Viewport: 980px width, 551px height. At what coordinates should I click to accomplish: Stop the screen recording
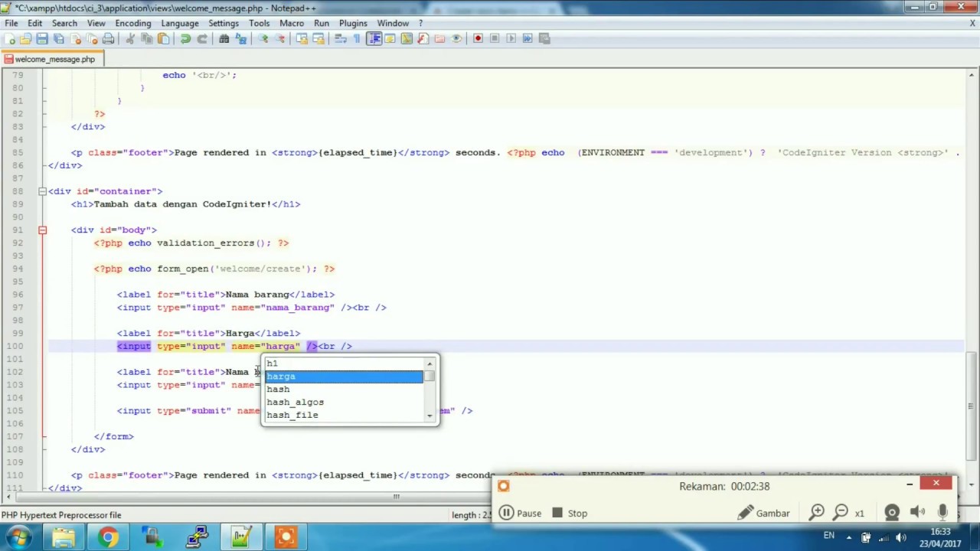569,514
